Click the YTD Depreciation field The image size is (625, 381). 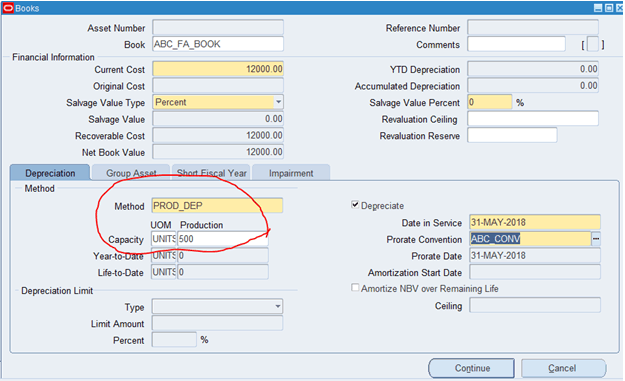533,69
